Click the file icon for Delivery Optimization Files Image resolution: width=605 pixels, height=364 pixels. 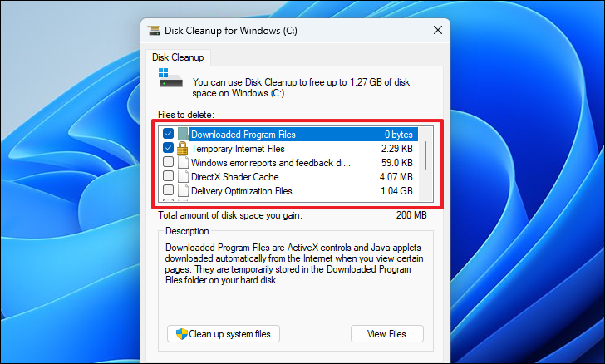pyautogui.click(x=184, y=190)
